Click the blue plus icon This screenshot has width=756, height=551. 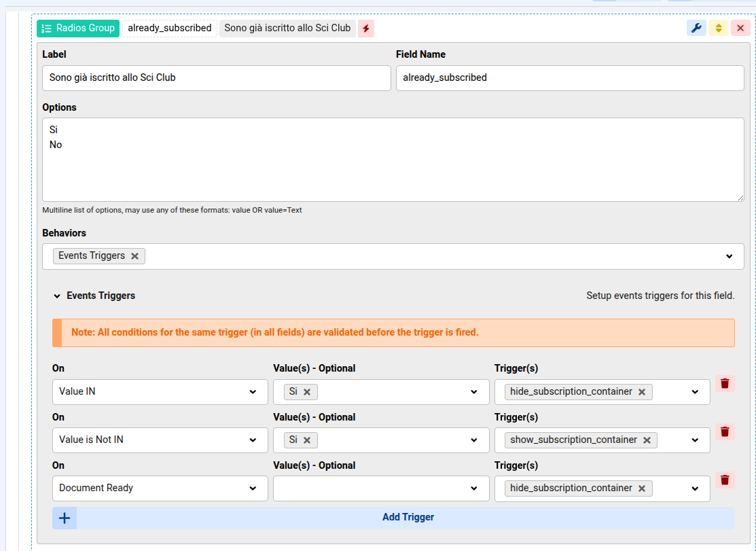point(65,518)
